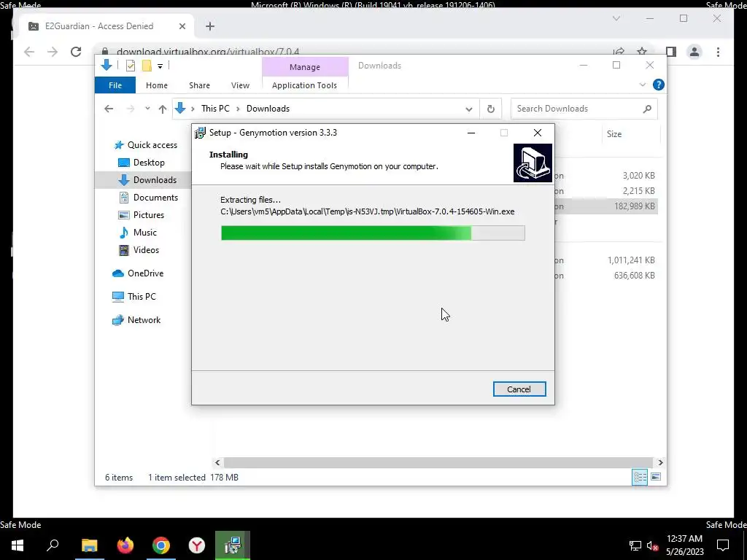747x560 pixels.
Task: Switch to the Share ribbon tab
Action: [199, 85]
